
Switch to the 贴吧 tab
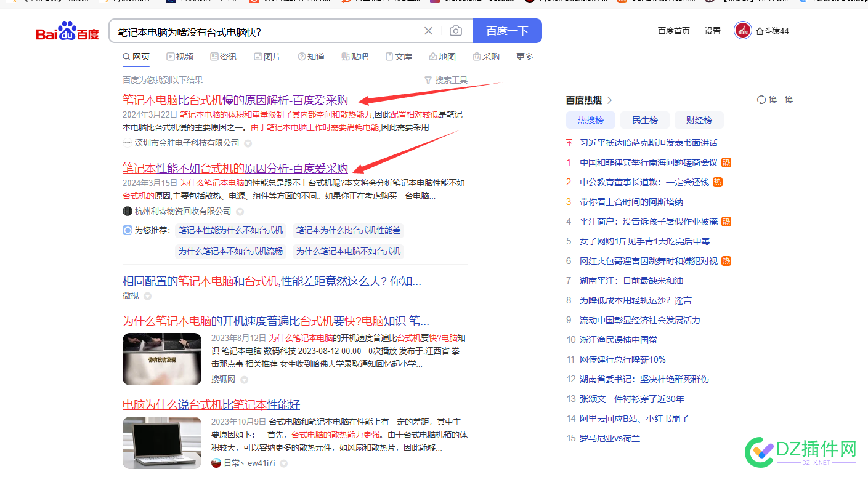[x=355, y=57]
